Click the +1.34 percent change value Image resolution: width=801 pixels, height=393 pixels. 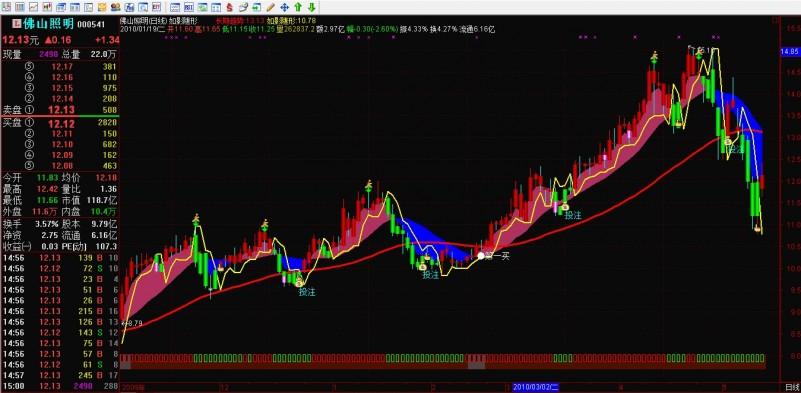[x=106, y=40]
